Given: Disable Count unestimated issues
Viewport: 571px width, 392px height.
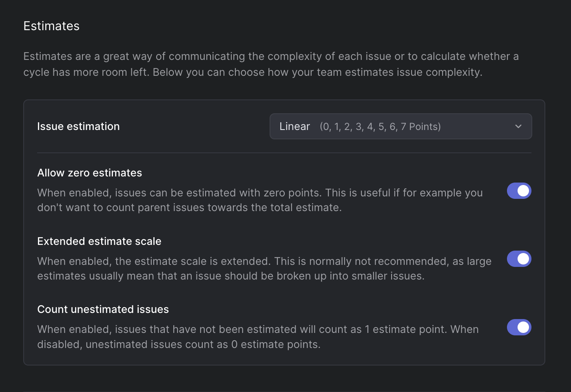Looking at the screenshot, I should point(519,327).
